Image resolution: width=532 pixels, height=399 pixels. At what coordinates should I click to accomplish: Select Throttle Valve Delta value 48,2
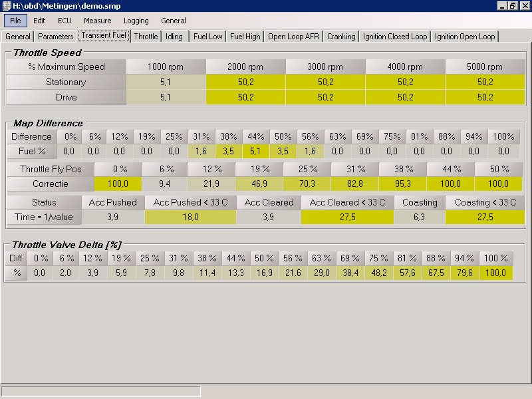pos(378,273)
